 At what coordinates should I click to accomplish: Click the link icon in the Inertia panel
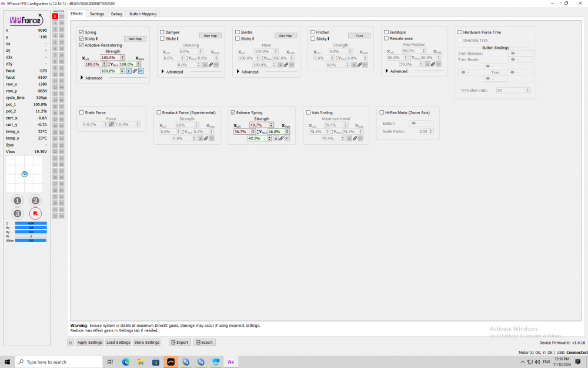(287, 64)
